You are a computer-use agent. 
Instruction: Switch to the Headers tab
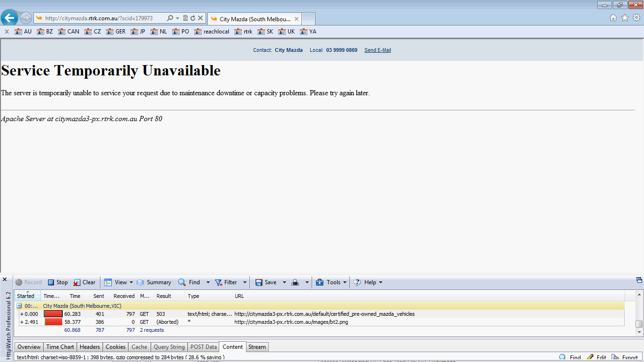(90, 347)
